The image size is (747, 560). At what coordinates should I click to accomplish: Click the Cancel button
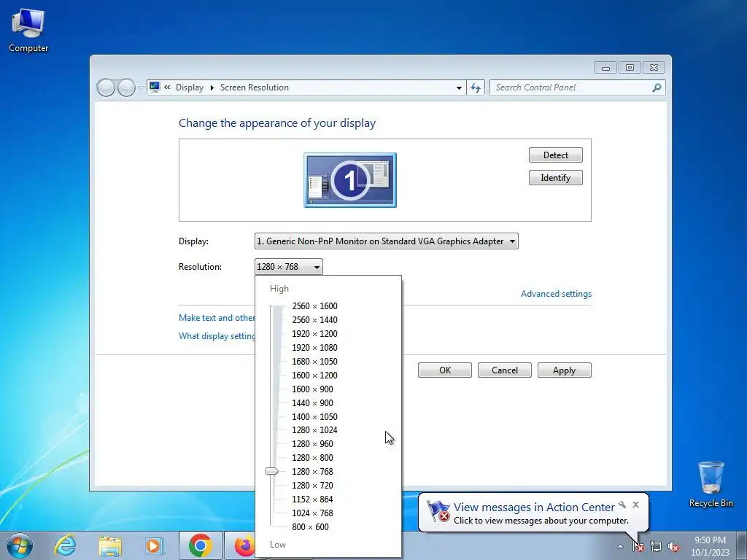[x=505, y=370]
